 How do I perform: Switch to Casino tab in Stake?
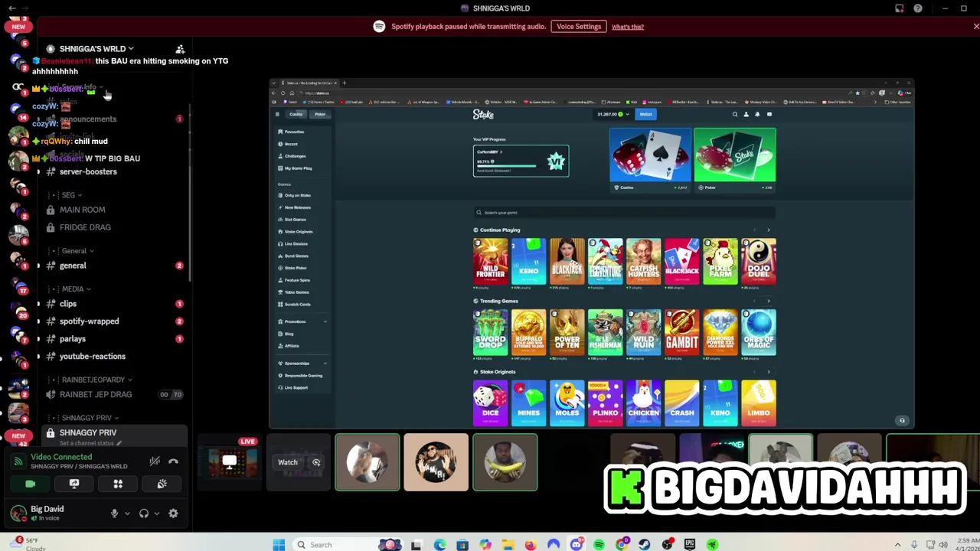pyautogui.click(x=296, y=114)
